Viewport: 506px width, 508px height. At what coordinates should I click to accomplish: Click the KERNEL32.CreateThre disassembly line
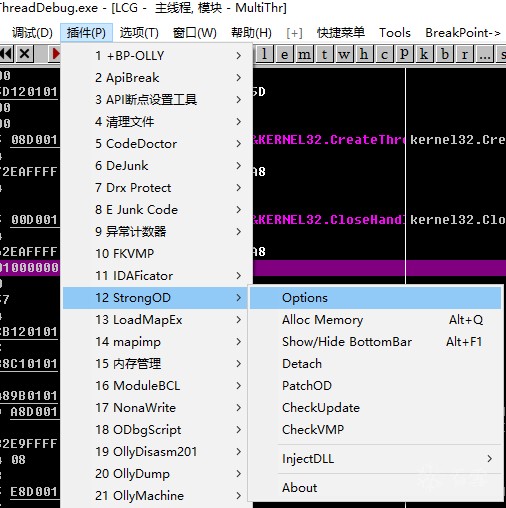coord(329,140)
